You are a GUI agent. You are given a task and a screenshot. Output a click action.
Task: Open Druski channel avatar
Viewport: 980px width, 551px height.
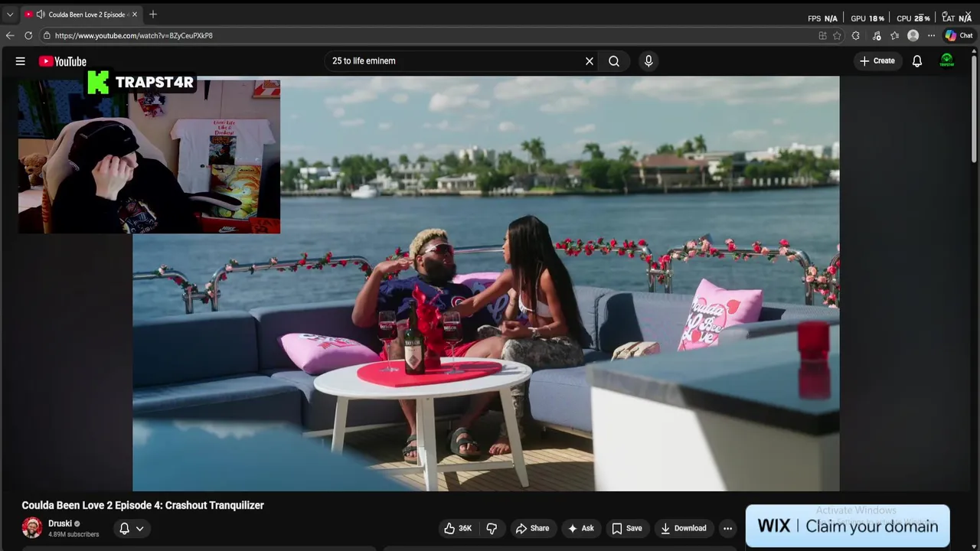[32, 527]
